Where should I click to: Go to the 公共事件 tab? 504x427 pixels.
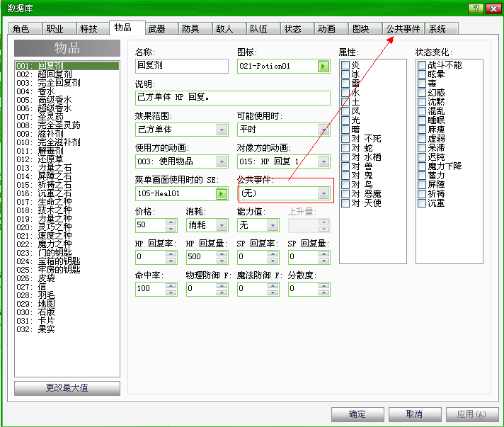403,28
